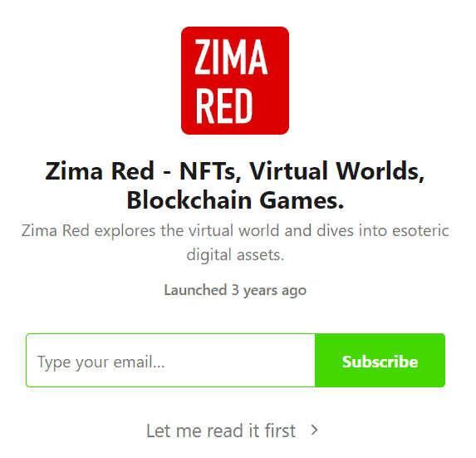The width and height of the screenshot is (476, 458).
Task: Place cursor in the green-bordered email box
Action: click(170, 361)
